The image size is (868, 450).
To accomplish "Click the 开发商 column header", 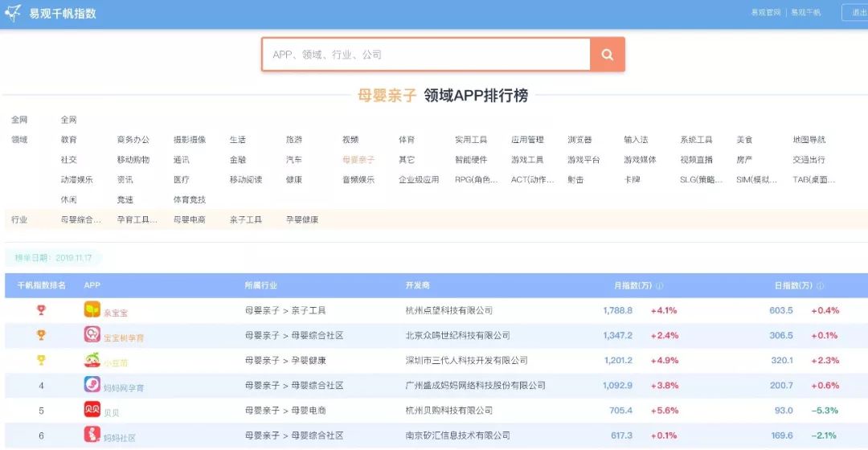I will (x=417, y=285).
